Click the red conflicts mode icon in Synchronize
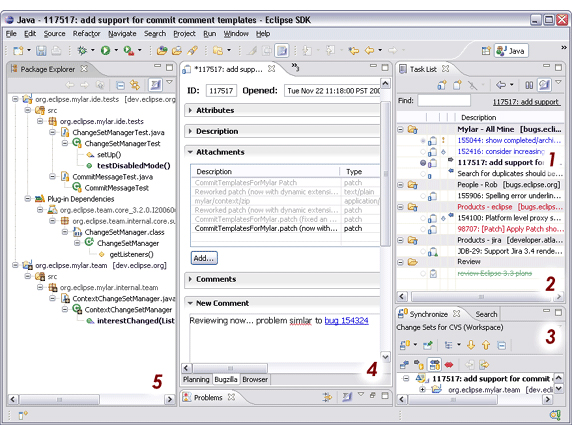 pyautogui.click(x=449, y=364)
